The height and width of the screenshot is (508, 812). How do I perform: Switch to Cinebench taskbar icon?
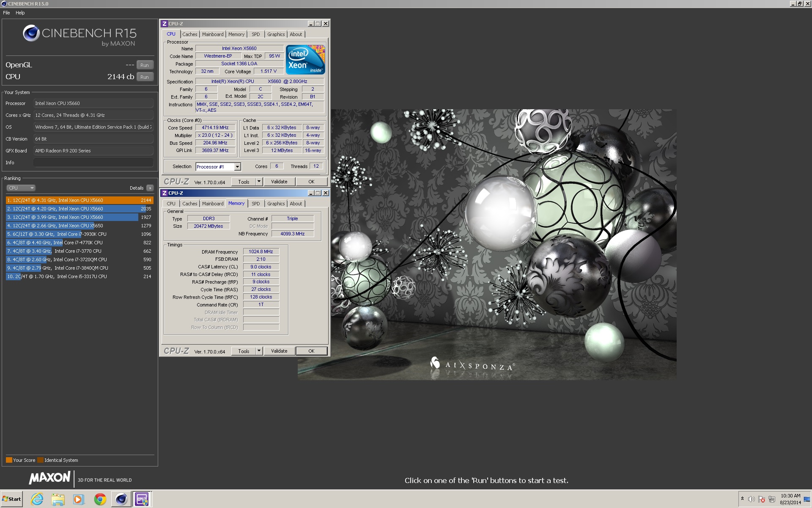(121, 499)
